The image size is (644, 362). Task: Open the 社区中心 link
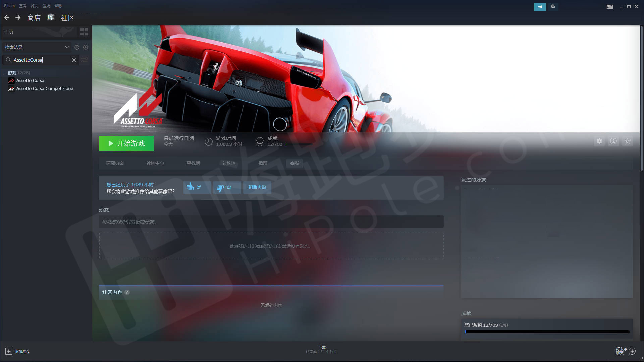coord(155,163)
